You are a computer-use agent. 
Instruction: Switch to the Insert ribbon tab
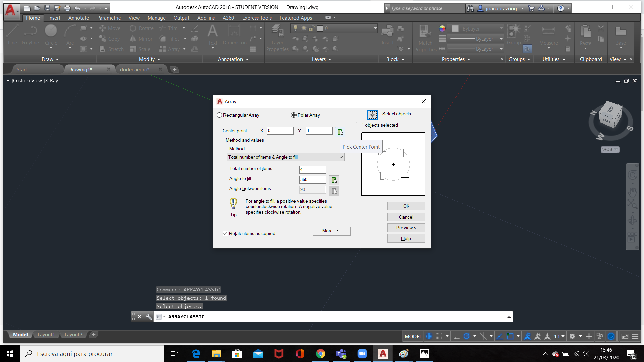pyautogui.click(x=54, y=18)
